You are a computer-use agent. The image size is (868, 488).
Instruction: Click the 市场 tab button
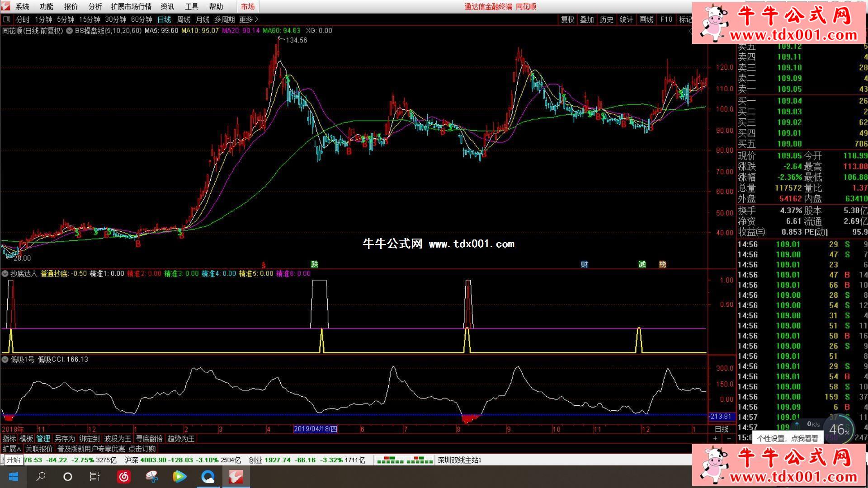[248, 7]
